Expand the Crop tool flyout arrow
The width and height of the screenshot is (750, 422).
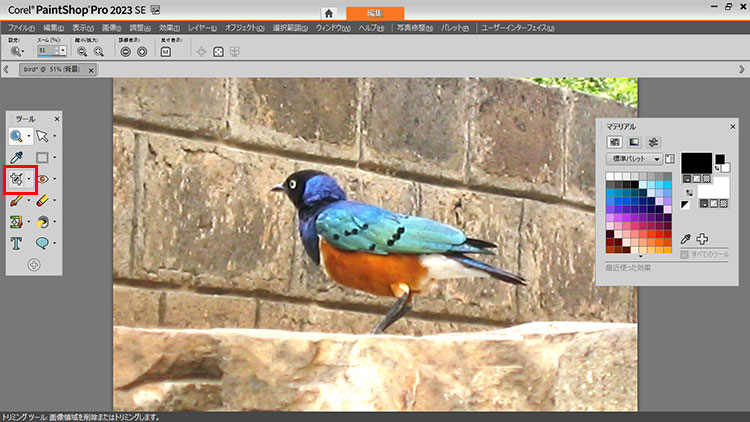29,179
